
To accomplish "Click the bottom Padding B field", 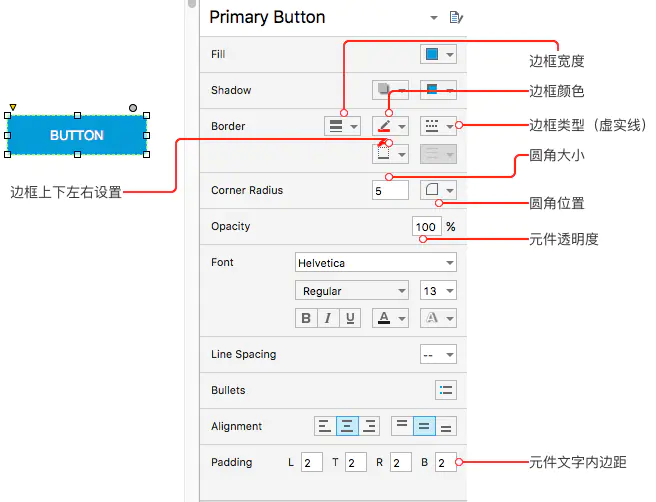I will tap(446, 462).
